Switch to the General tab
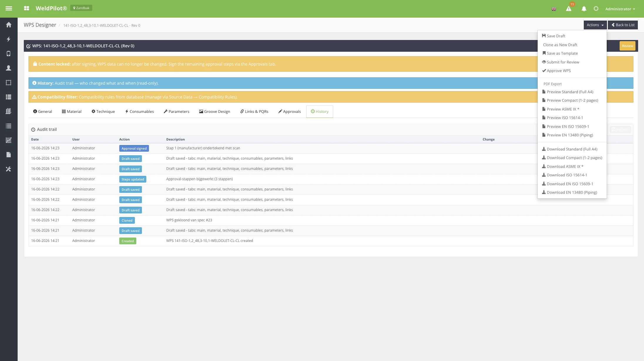Viewport: 644px width, 361px height. (x=43, y=111)
